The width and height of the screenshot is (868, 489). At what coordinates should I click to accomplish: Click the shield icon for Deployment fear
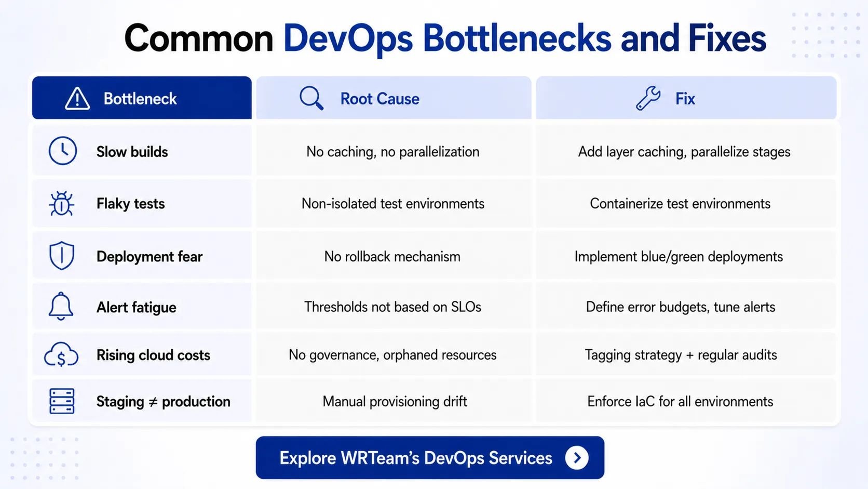click(x=62, y=256)
